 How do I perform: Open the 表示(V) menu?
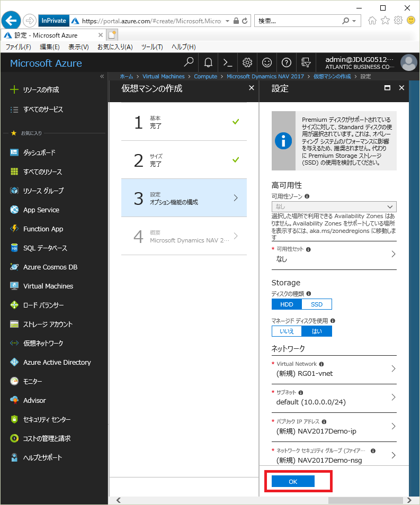tap(78, 47)
